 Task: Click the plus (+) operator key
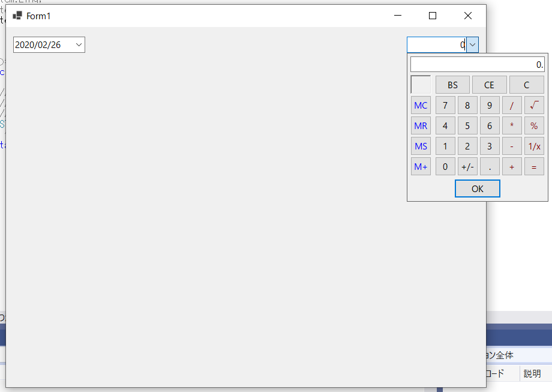512,167
